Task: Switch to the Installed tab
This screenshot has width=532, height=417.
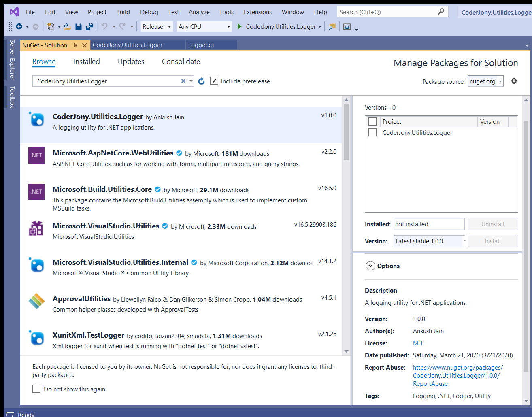Action: tap(87, 61)
